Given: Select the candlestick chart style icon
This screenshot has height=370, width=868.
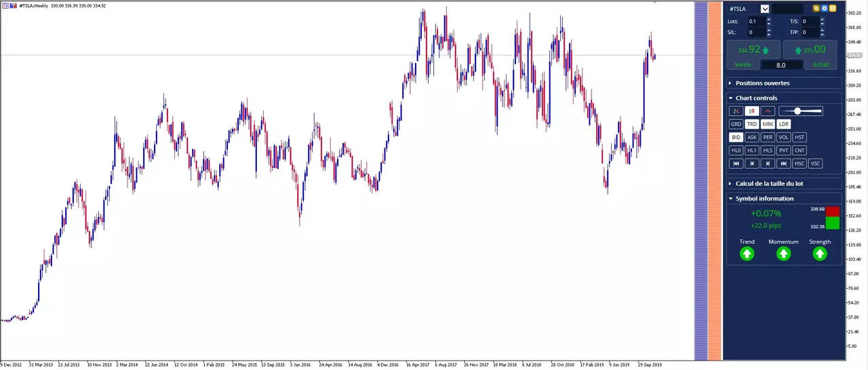Looking at the screenshot, I should tap(751, 111).
